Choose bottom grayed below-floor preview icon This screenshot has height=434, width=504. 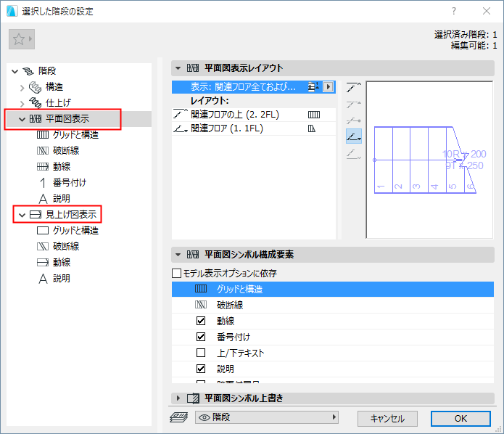354,154
